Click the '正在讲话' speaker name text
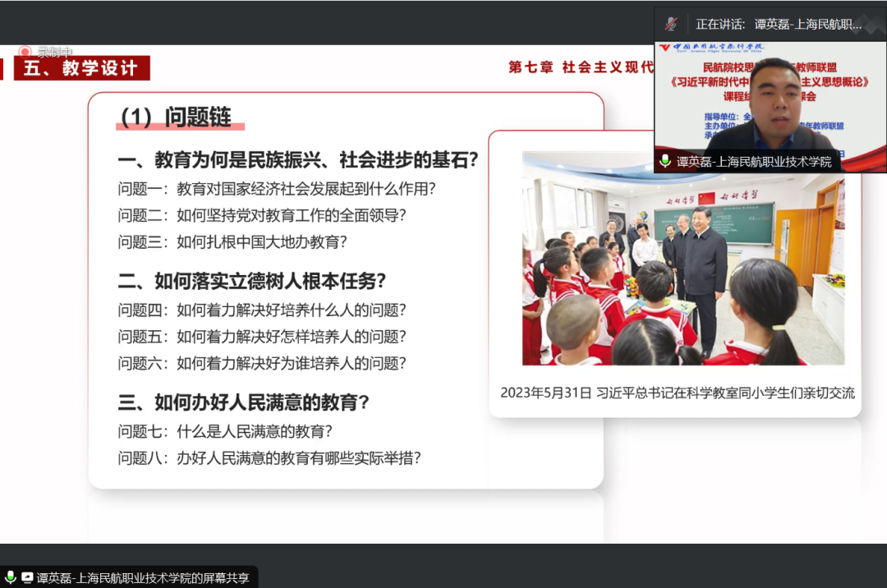The image size is (887, 588). pyautogui.click(x=779, y=24)
